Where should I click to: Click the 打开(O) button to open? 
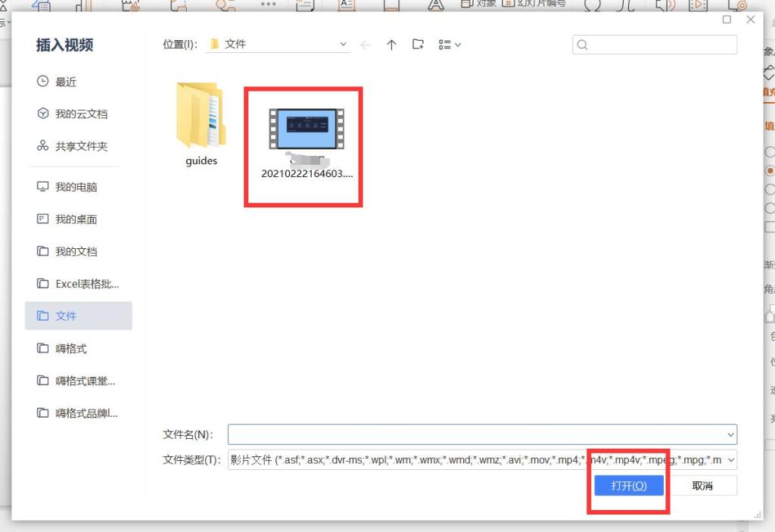629,485
